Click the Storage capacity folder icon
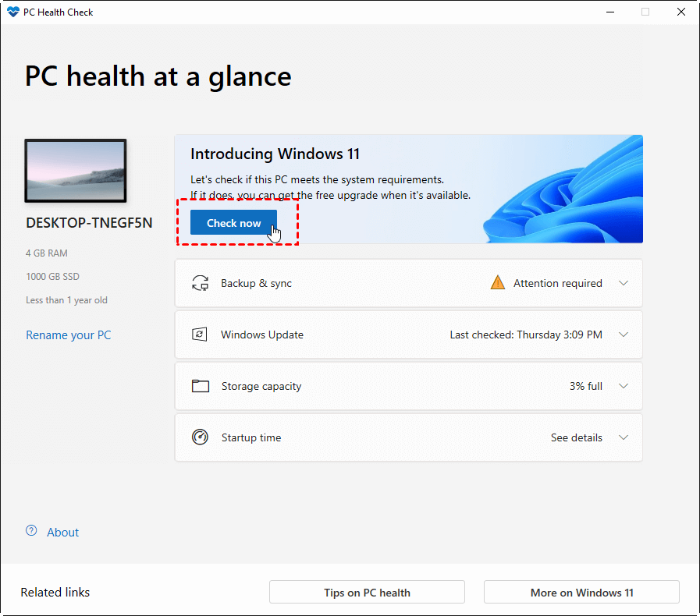700x616 pixels. click(x=201, y=386)
